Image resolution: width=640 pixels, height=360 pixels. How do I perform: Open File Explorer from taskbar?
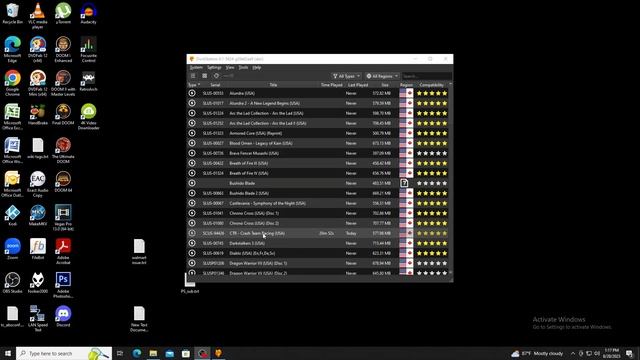(x=153, y=353)
